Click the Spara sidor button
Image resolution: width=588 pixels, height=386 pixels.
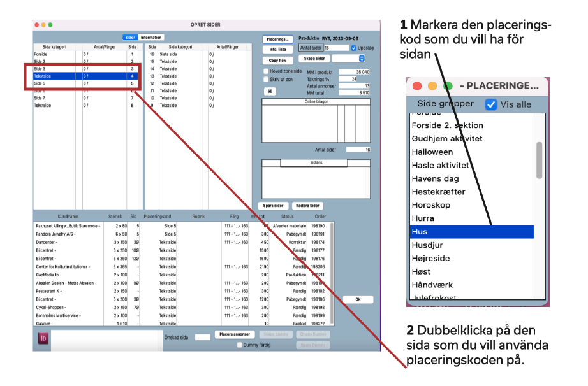point(272,206)
